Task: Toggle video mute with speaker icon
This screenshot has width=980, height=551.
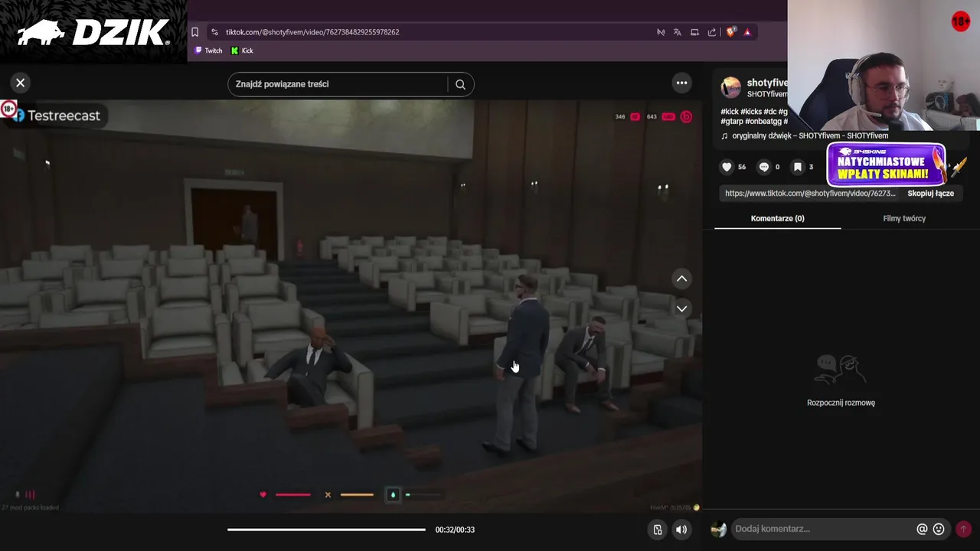Action: (x=681, y=530)
